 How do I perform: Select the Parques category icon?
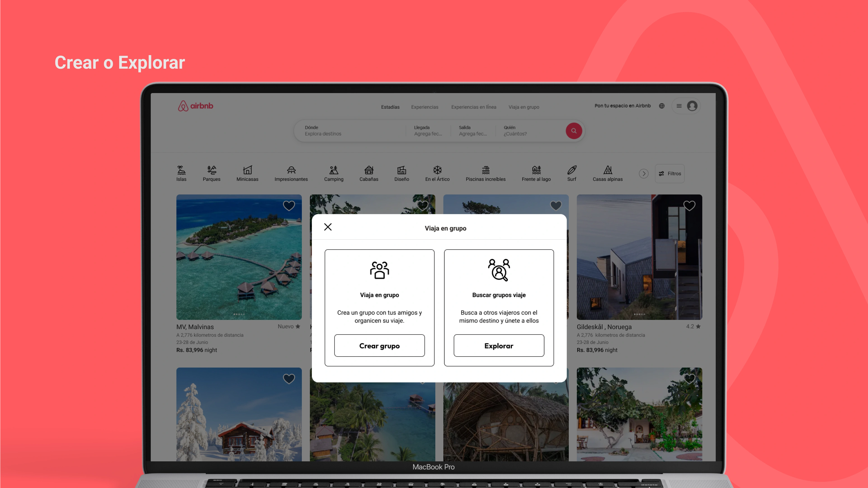coord(212,170)
